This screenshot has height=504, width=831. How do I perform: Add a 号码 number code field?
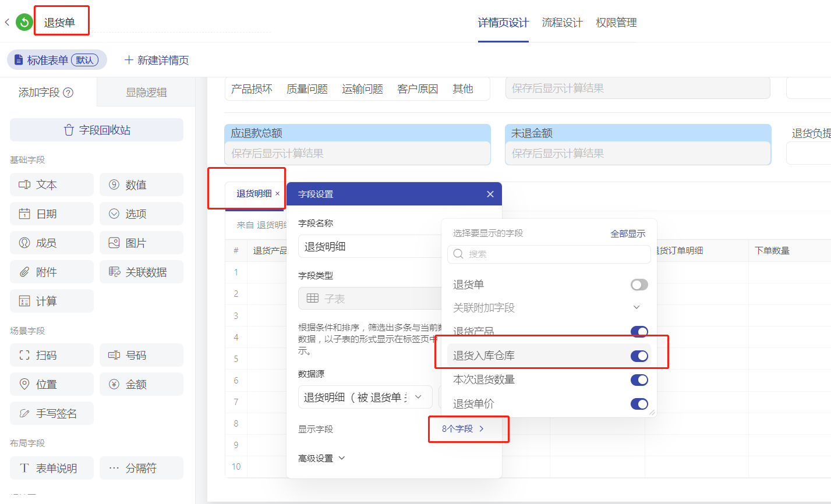click(142, 355)
